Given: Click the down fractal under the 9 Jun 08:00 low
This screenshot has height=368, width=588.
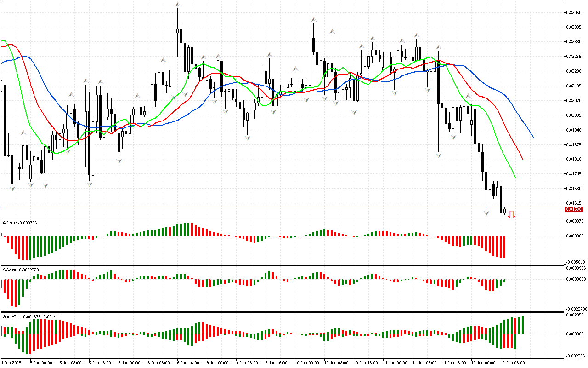Looking at the screenshot, I should (x=248, y=138).
